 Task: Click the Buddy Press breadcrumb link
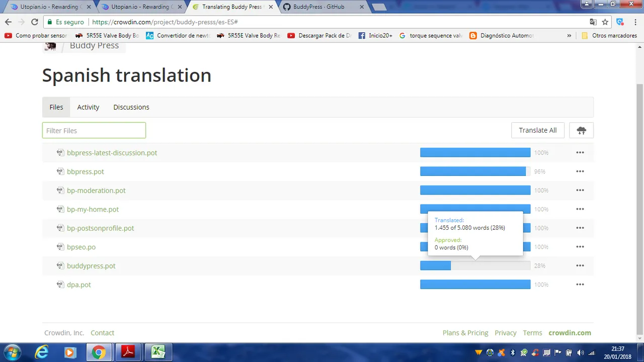click(94, 46)
